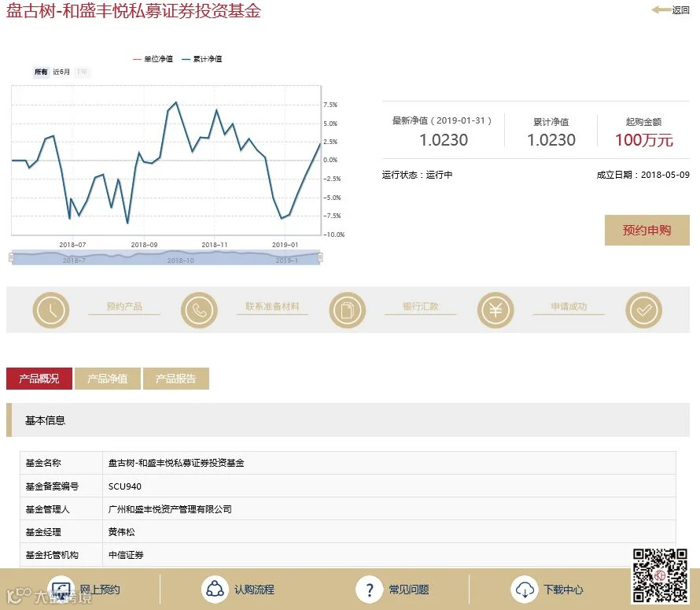
Task: Click the 起购金额 label
Action: click(643, 121)
